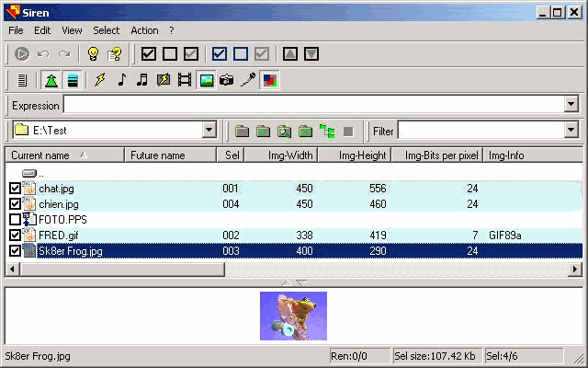
Task: Open the ? help menu
Action: [x=172, y=30]
